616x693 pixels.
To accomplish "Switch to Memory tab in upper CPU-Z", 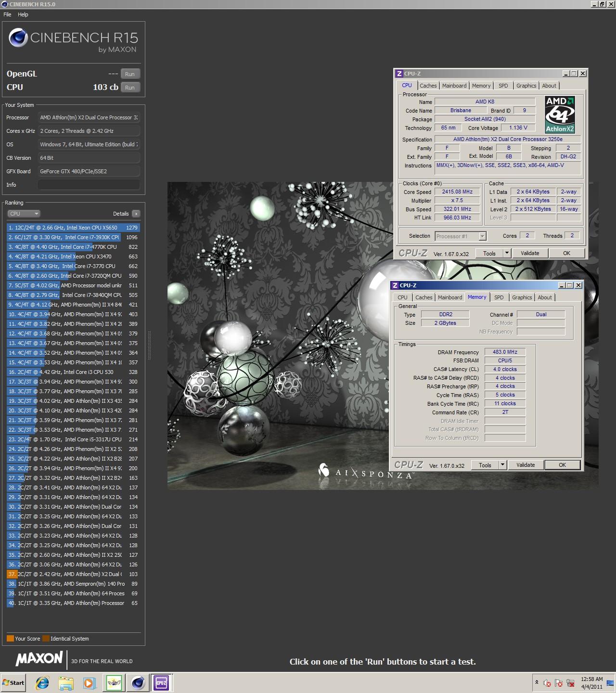I will click(x=481, y=86).
